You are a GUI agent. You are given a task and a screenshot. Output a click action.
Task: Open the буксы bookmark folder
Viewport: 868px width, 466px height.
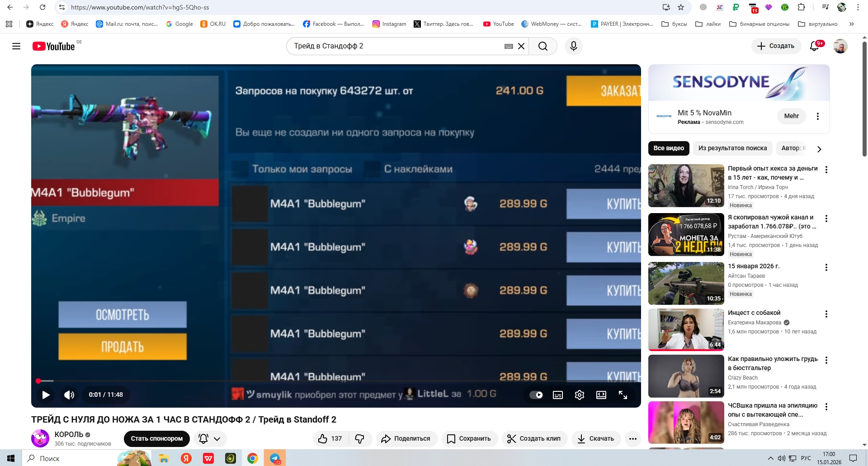tap(674, 24)
